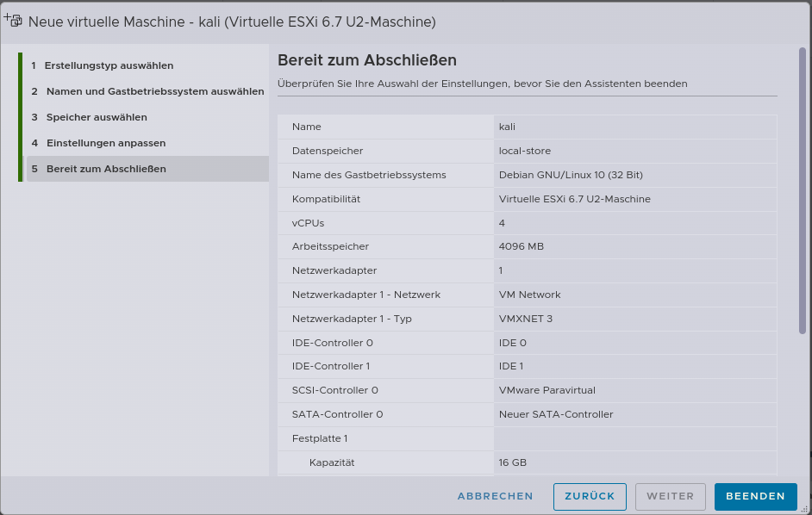The height and width of the screenshot is (515, 812).
Task: Select the Name row showing "kali"
Action: (x=526, y=127)
